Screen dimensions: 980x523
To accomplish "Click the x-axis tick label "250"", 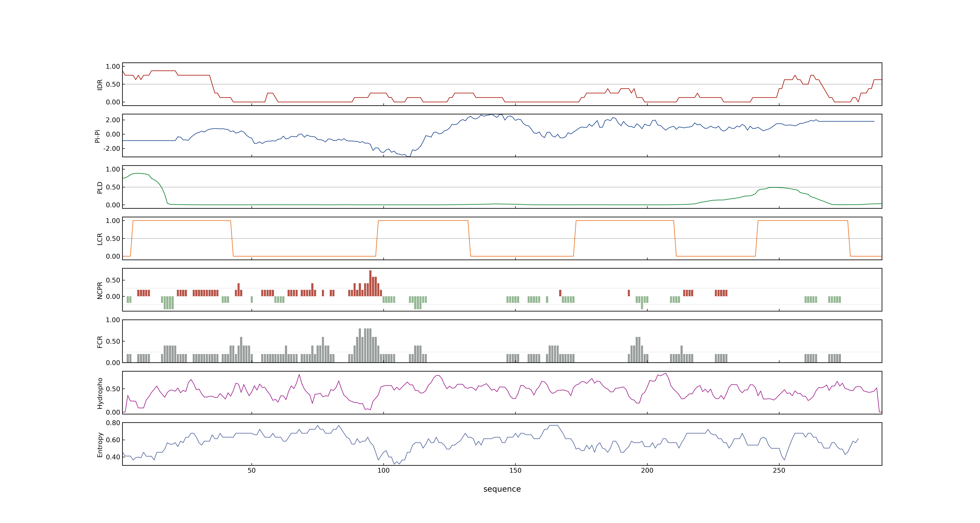I will (779, 470).
